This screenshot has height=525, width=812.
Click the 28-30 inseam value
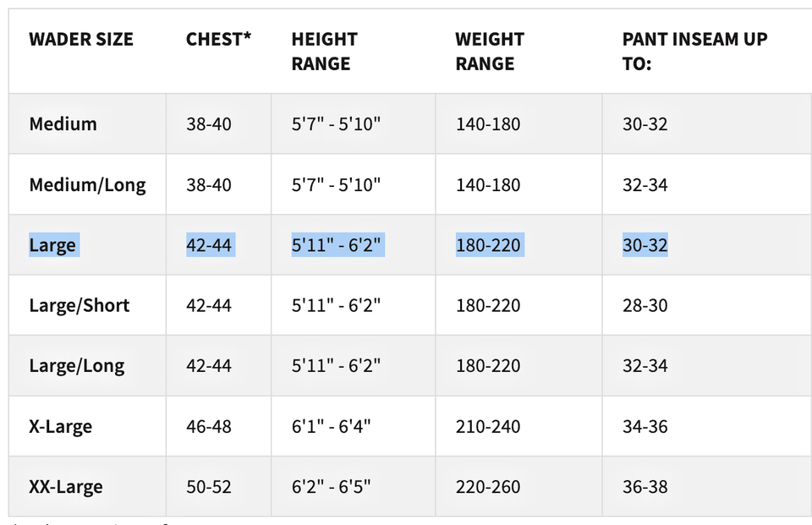645,305
